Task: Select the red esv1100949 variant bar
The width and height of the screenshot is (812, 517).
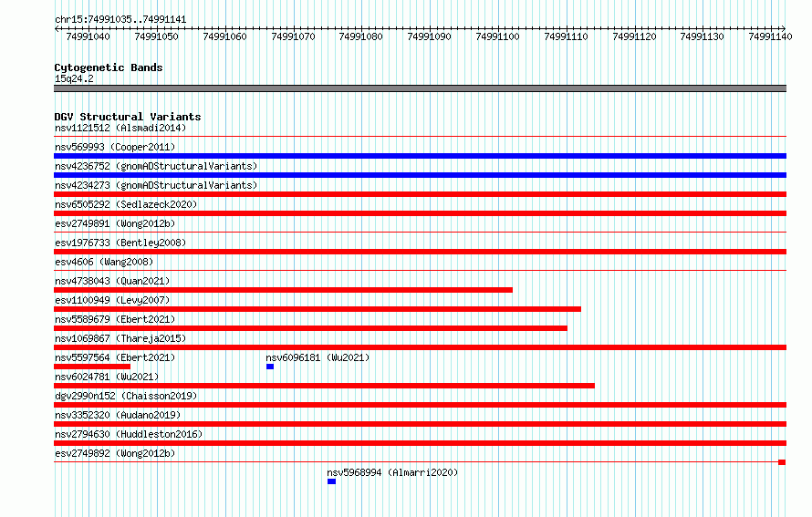Action: (x=318, y=309)
